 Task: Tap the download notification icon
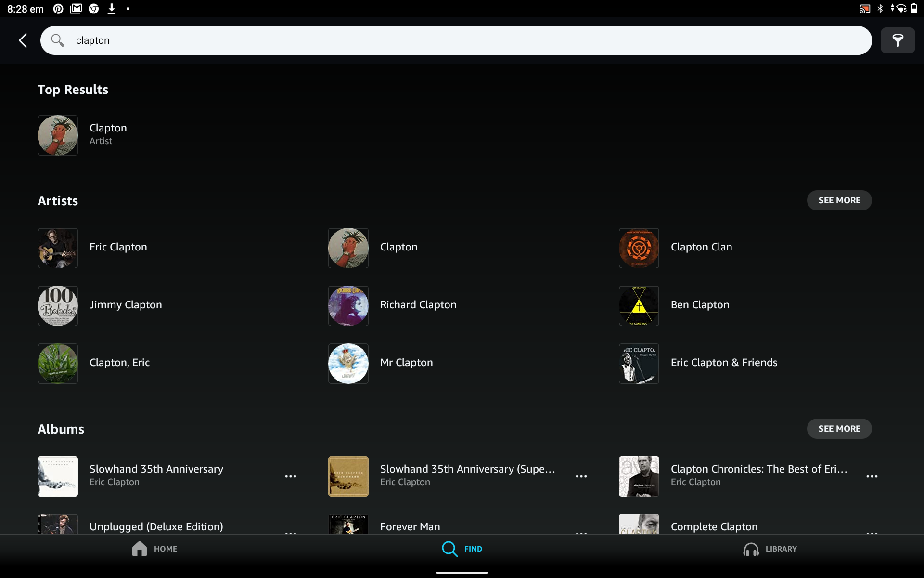tap(112, 9)
